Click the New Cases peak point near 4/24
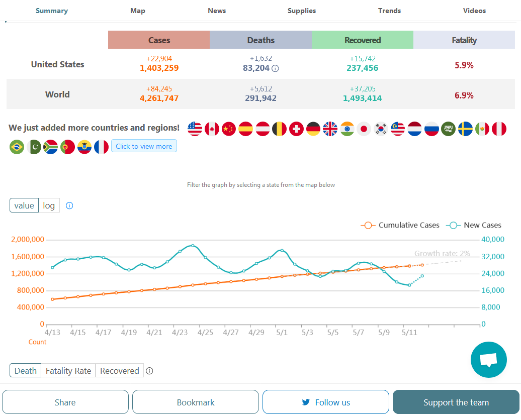 (x=193, y=246)
